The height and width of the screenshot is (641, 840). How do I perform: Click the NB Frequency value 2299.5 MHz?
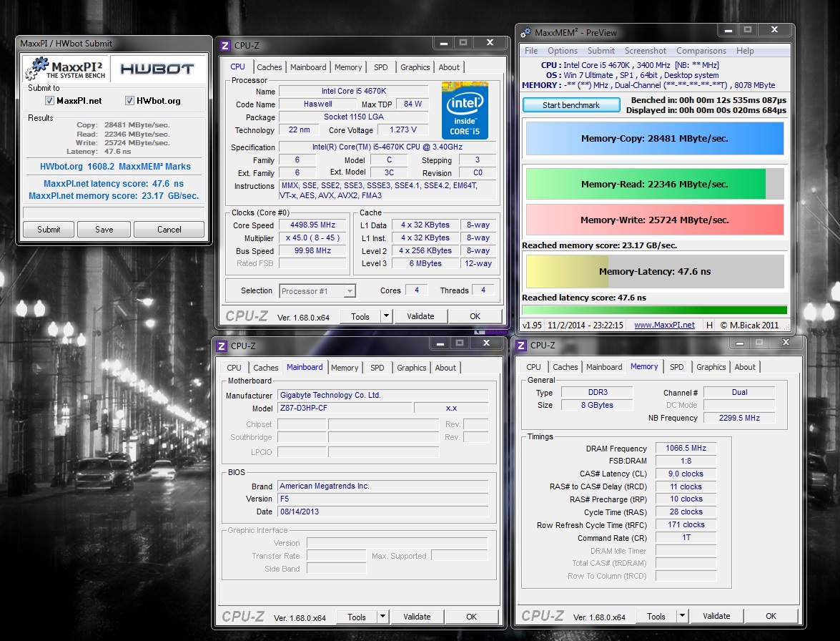click(739, 418)
